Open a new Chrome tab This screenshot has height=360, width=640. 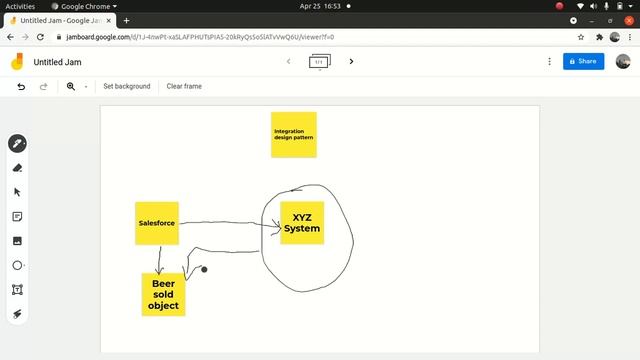127,20
